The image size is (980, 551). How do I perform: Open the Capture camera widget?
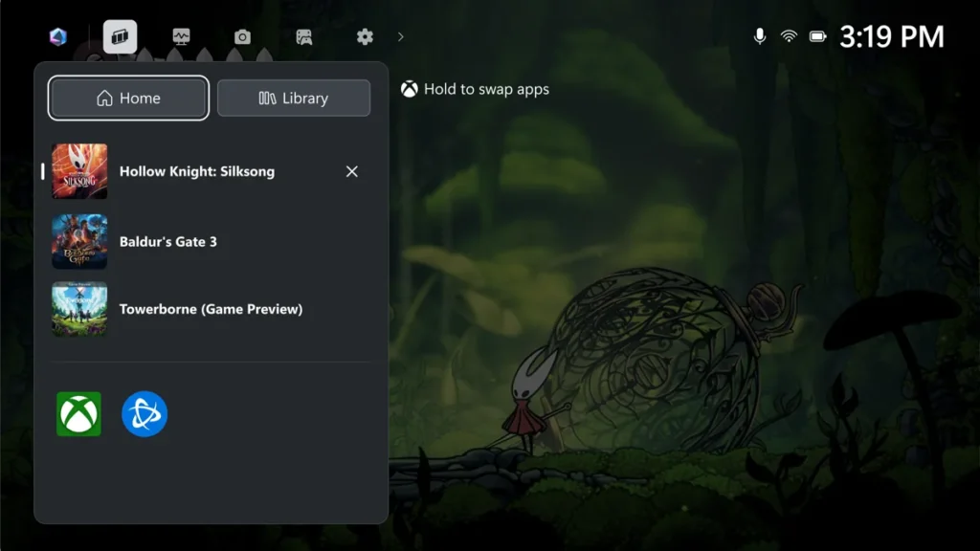[x=242, y=36]
